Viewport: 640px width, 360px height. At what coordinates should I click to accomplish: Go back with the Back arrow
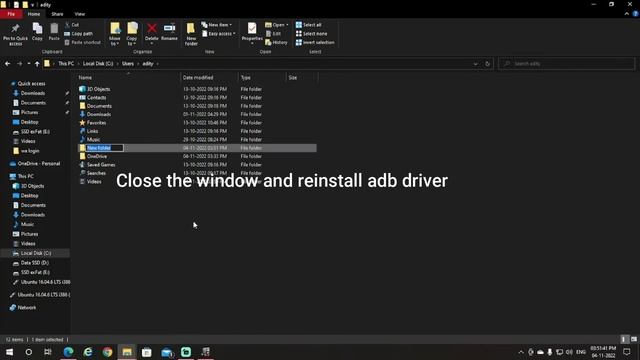pyautogui.click(x=7, y=64)
